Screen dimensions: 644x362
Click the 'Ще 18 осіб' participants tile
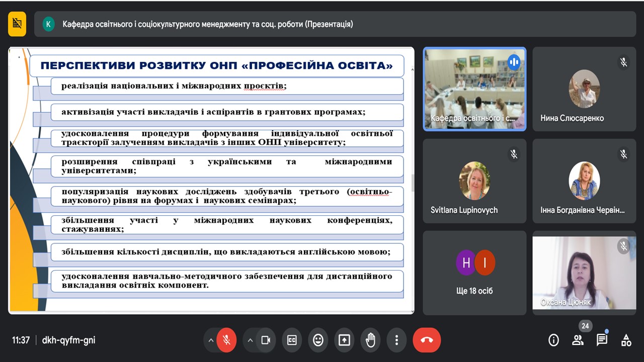tap(474, 273)
